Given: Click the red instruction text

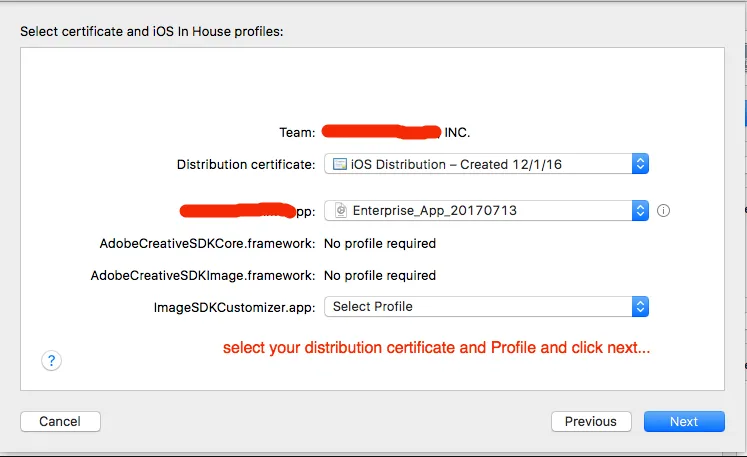Looking at the screenshot, I should (437, 349).
